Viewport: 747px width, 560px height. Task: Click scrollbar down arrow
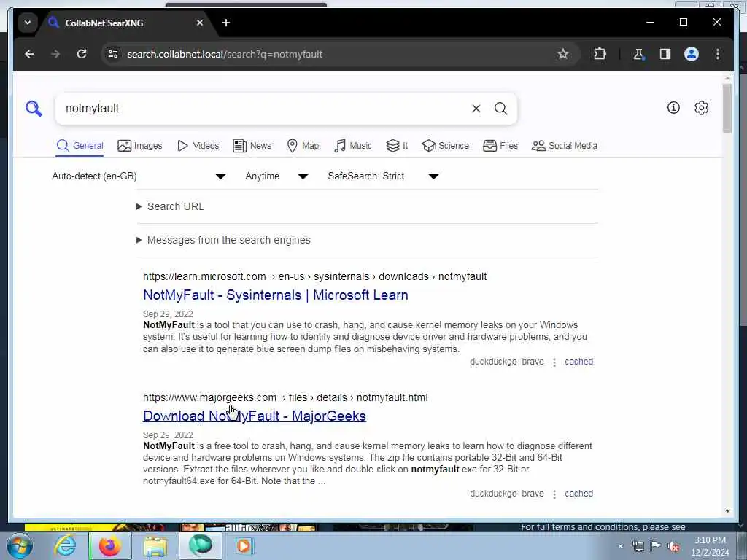[727, 511]
